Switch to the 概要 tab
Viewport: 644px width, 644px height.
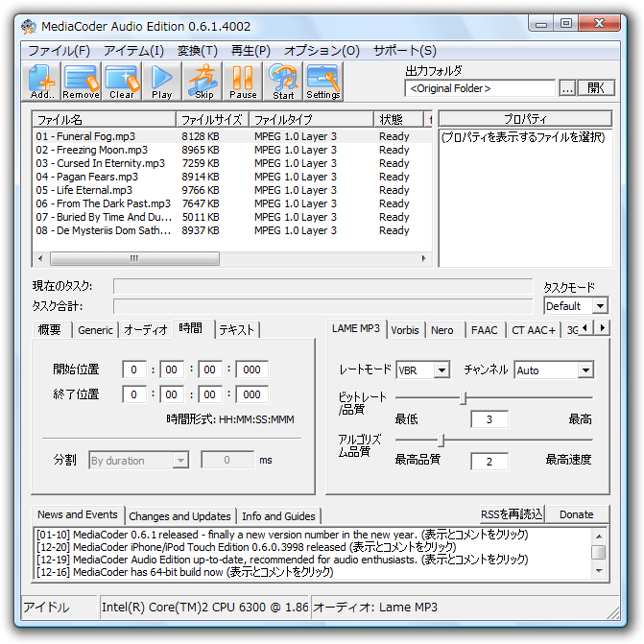(x=50, y=330)
